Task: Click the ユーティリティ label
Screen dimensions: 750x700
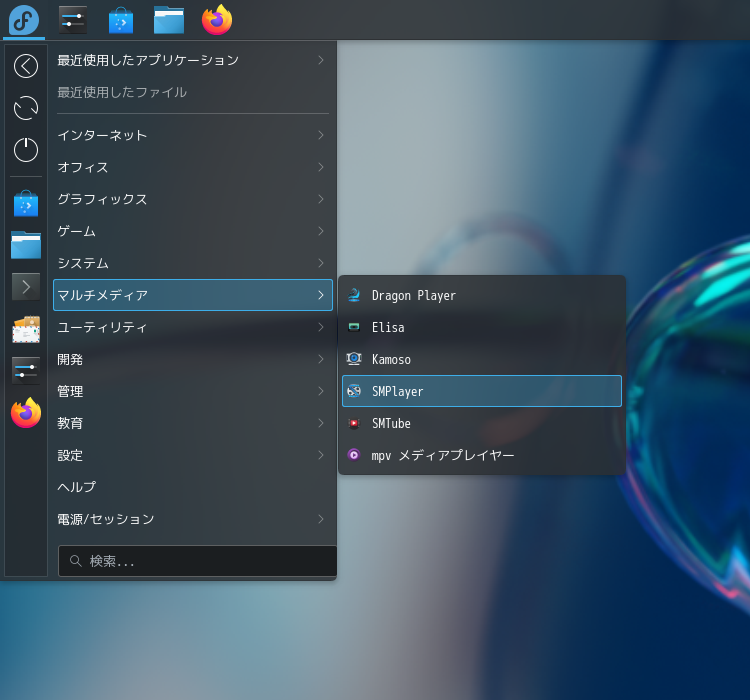Action: [102, 327]
